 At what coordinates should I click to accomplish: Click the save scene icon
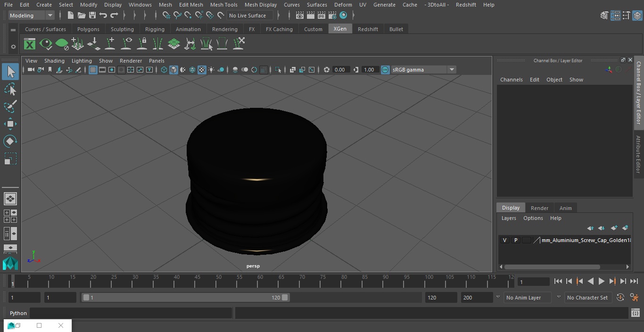click(x=92, y=16)
